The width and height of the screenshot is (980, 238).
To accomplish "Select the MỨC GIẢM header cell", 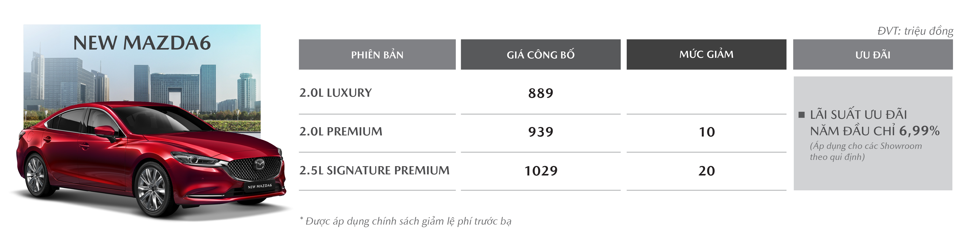I will (x=706, y=55).
